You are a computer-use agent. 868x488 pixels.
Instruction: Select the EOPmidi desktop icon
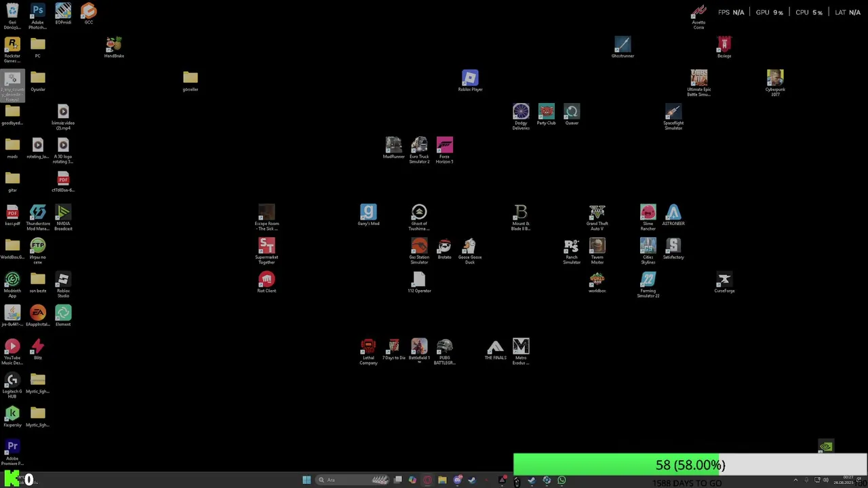pos(63,14)
